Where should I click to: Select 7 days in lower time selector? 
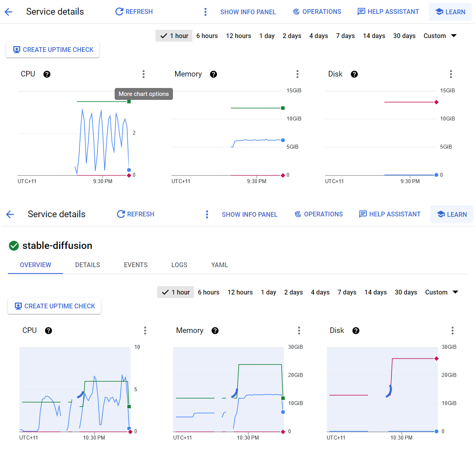347,292
